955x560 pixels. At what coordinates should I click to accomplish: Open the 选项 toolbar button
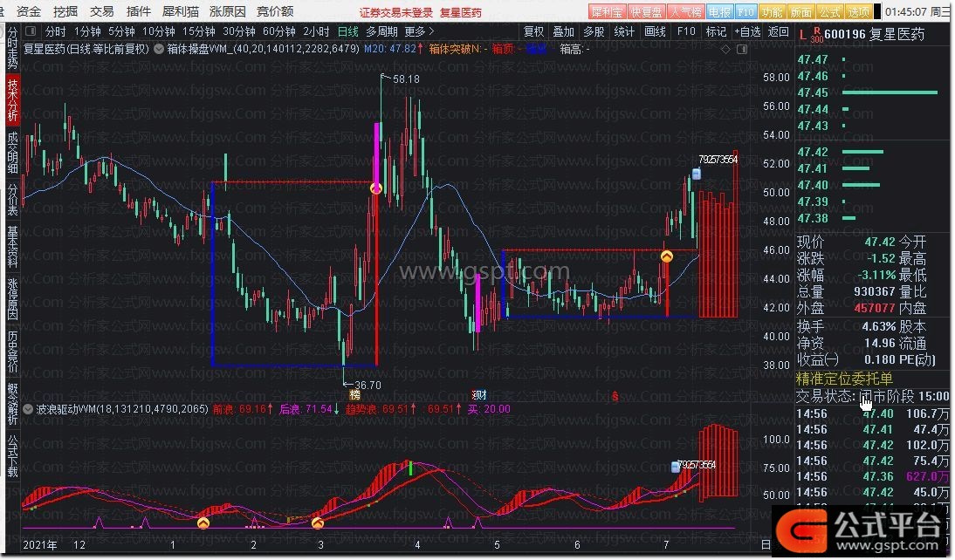pyautogui.click(x=858, y=11)
